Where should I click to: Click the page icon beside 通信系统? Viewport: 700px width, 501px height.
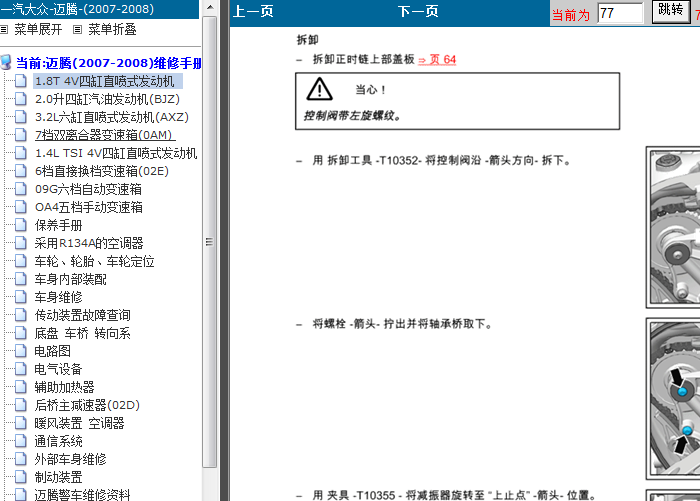pyautogui.click(x=21, y=441)
